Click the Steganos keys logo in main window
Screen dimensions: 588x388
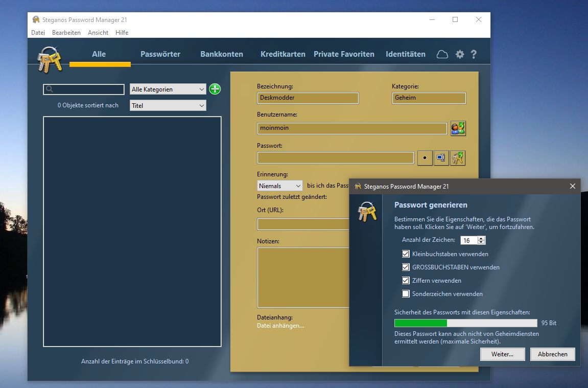pyautogui.click(x=50, y=59)
